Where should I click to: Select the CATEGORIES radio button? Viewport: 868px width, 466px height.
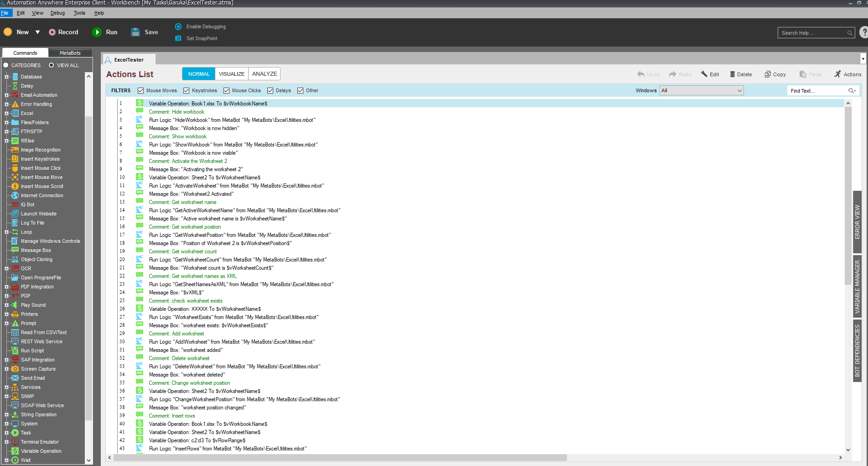coord(6,65)
